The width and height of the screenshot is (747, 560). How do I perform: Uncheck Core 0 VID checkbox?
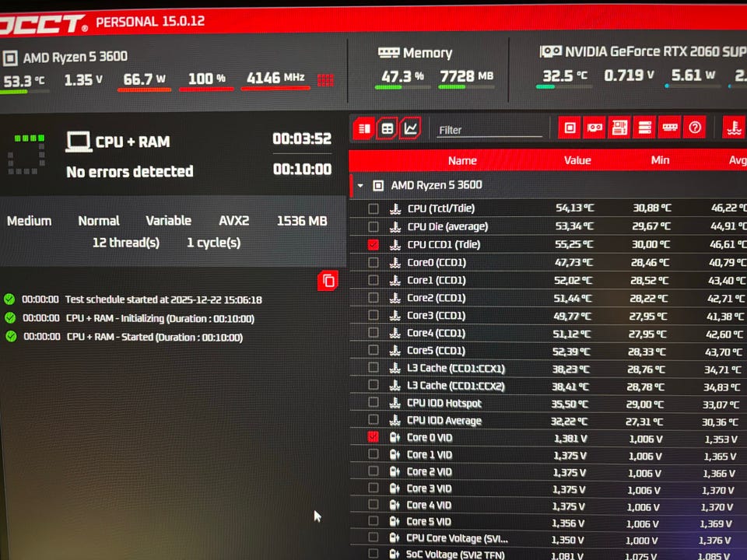(x=373, y=437)
